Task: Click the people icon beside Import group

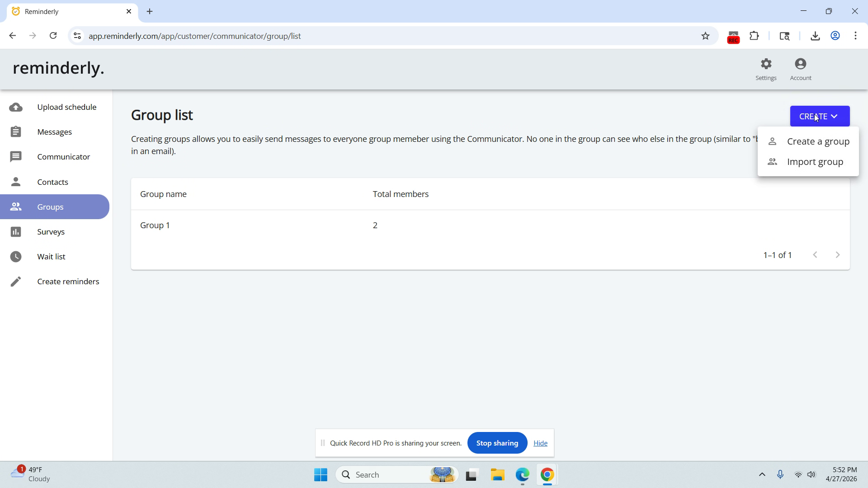Action: pos(773,162)
